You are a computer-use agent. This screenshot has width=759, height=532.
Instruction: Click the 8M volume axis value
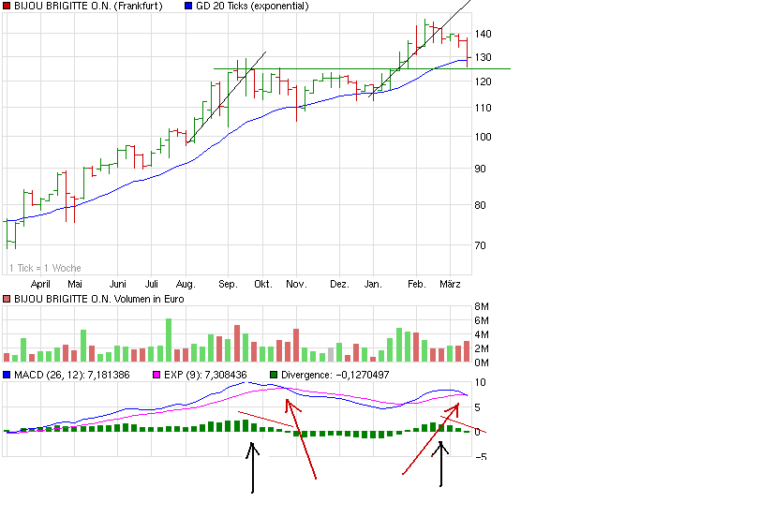coord(482,306)
